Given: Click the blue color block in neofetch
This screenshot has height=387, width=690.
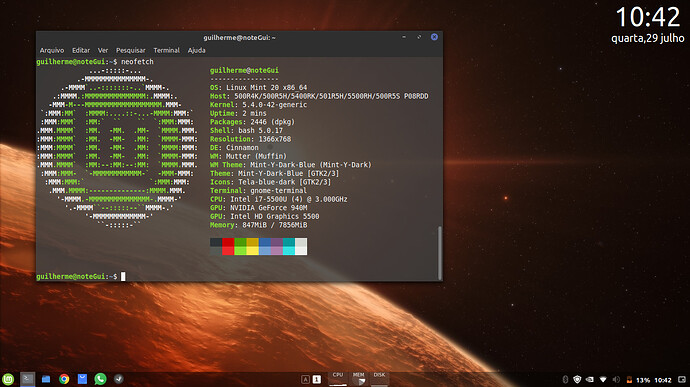Looking at the screenshot, I should (x=265, y=246).
